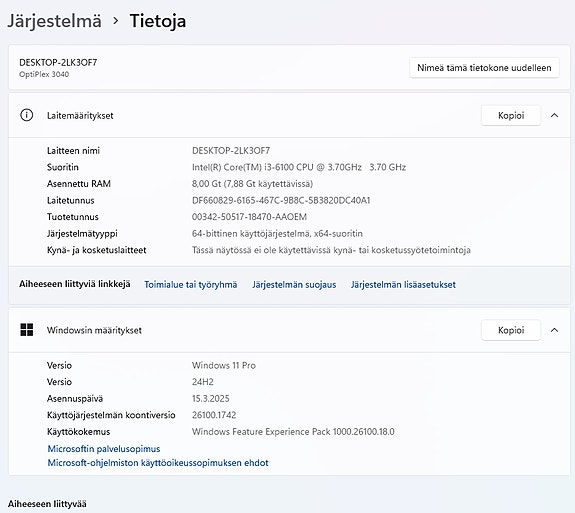Open Järjestelmän suojaus link

click(294, 285)
